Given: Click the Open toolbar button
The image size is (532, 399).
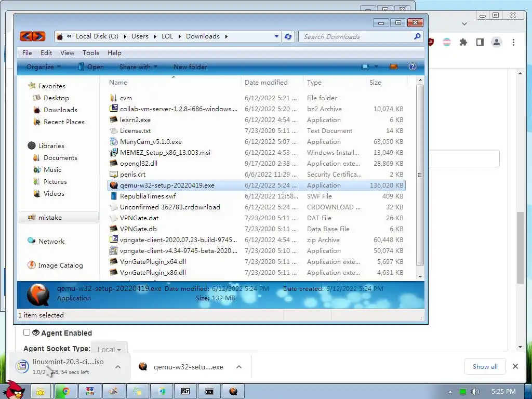Looking at the screenshot, I should pos(91,67).
